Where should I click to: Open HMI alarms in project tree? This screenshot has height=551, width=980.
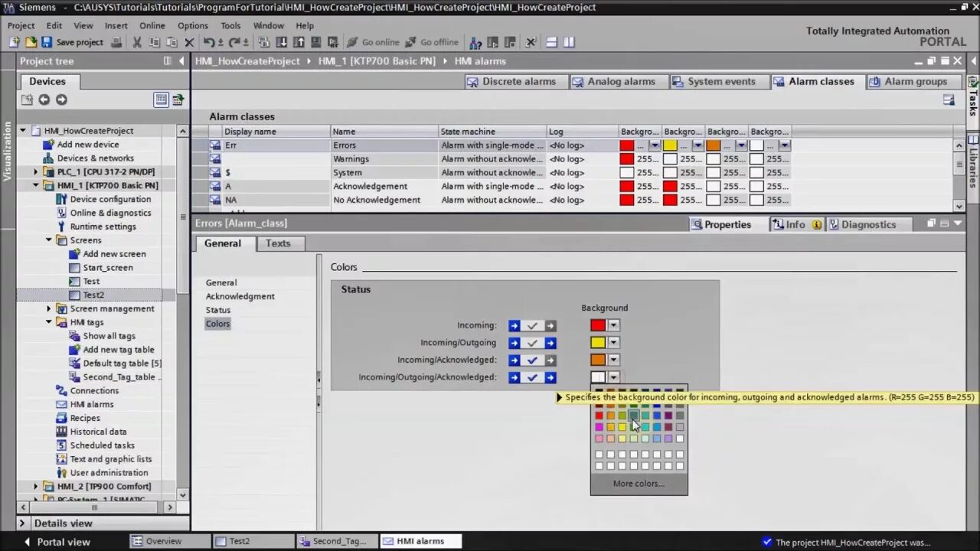[x=92, y=405]
